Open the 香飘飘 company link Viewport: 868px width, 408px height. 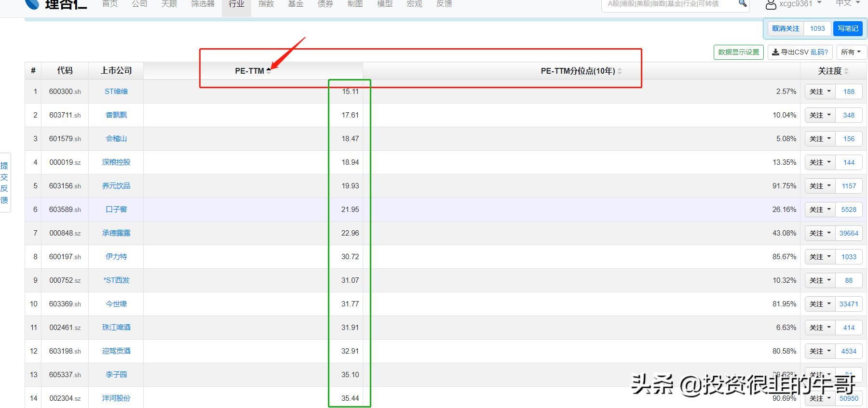[116, 115]
